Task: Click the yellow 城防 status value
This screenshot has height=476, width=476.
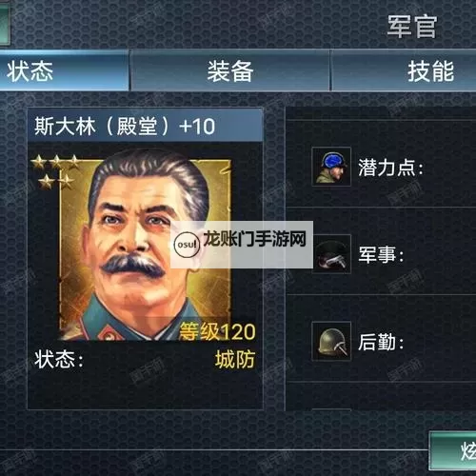Action: 235,360
